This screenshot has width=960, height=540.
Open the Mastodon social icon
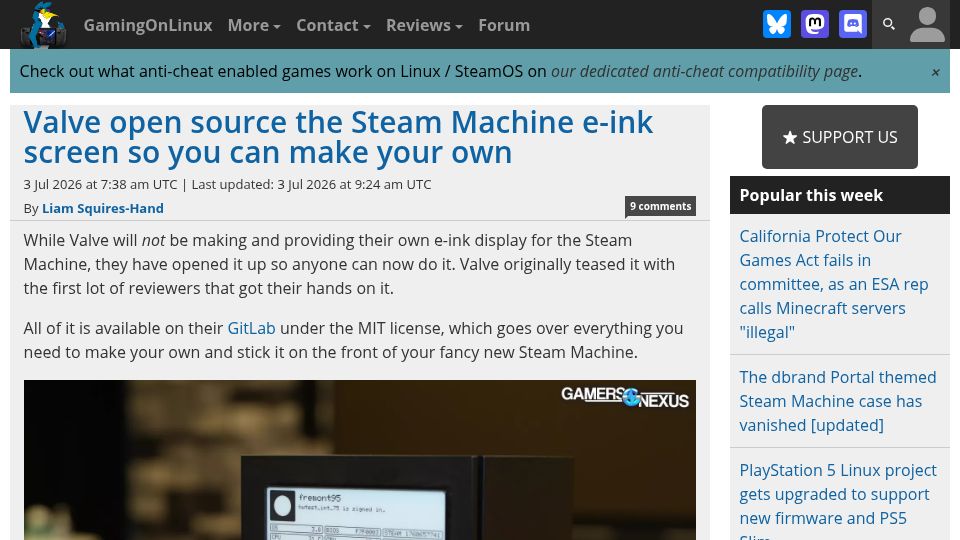[815, 24]
